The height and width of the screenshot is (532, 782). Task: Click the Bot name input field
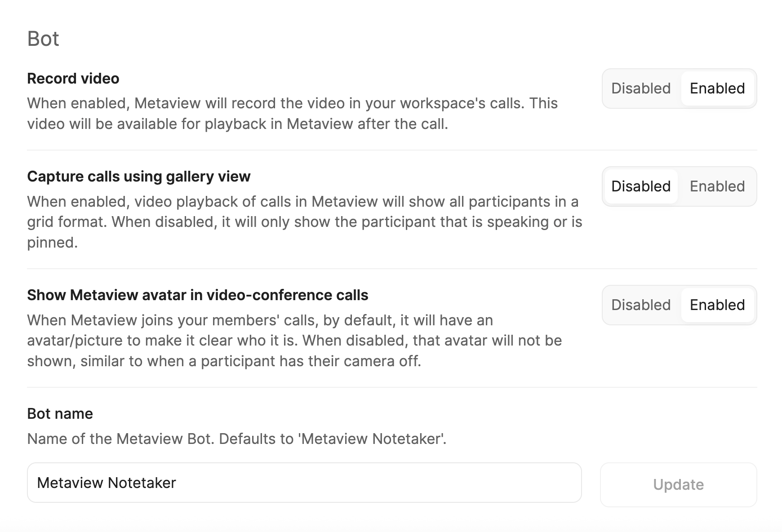click(x=304, y=483)
